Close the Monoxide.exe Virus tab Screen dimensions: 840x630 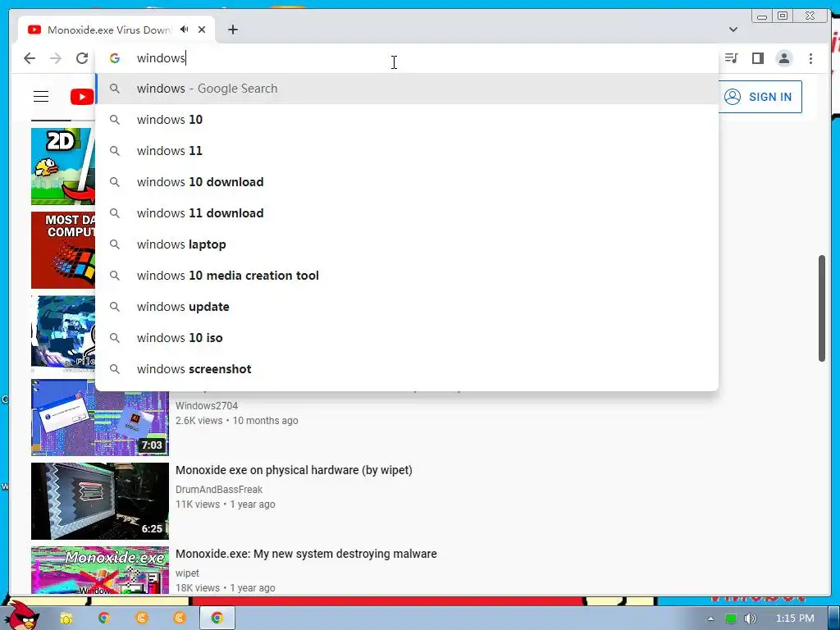point(202,30)
